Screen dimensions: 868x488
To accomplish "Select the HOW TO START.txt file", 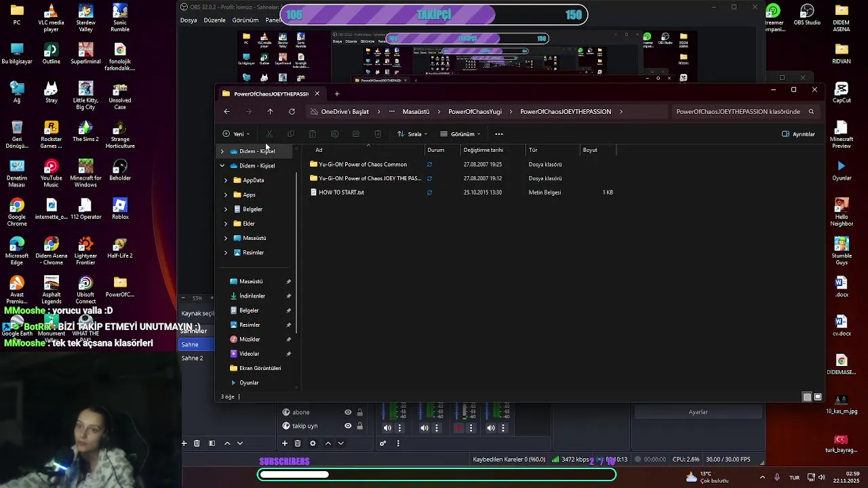I will pos(341,192).
